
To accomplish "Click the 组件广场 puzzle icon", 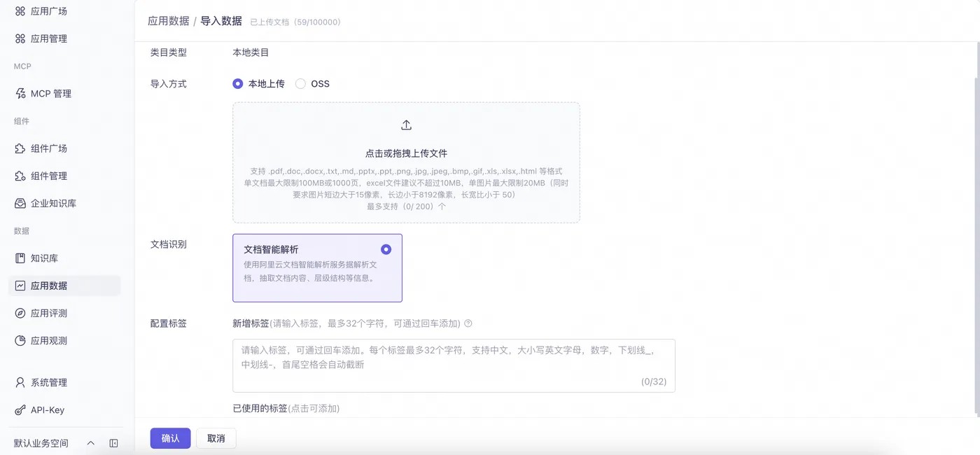I will click(x=20, y=148).
